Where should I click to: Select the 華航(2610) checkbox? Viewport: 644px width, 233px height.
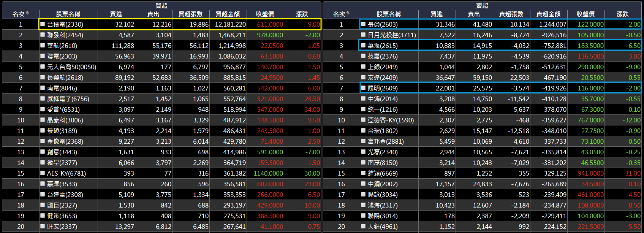tap(43, 45)
